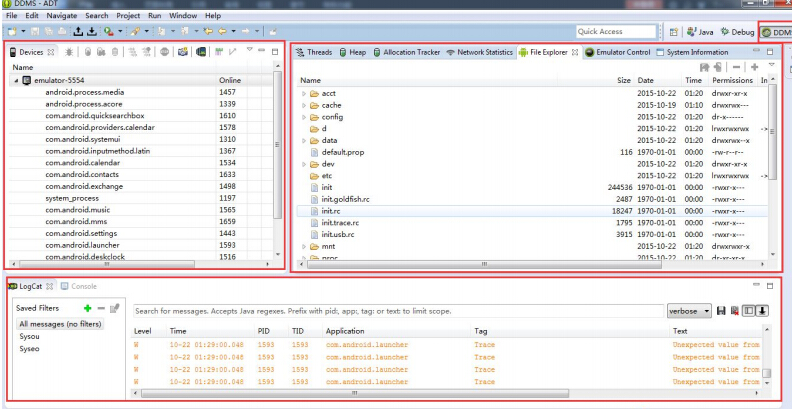Open the Open Perspective icon

tap(674, 32)
